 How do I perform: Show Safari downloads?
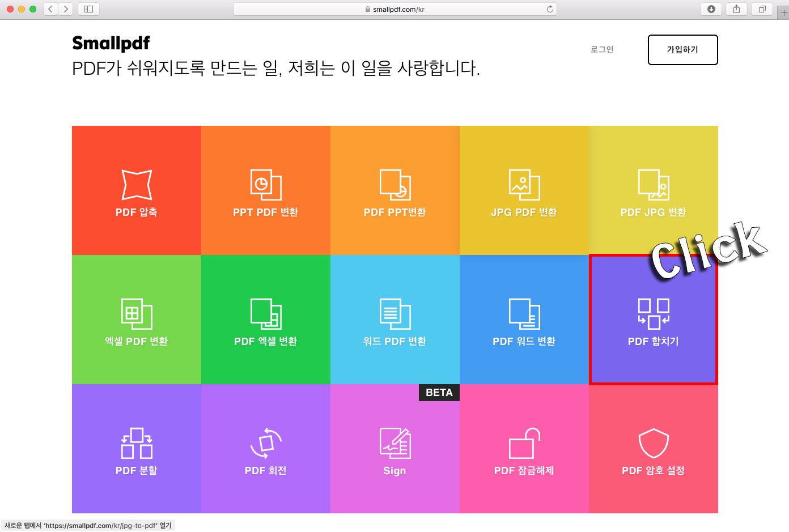point(711,9)
